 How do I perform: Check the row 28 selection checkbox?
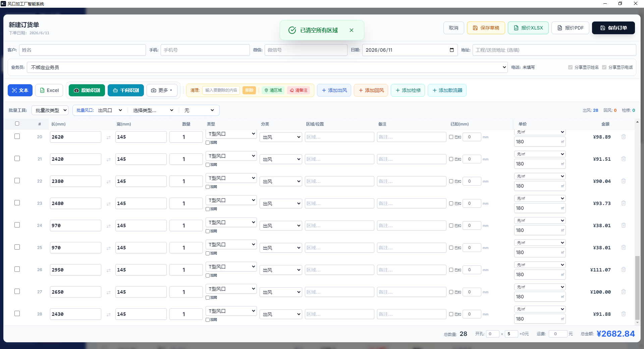tap(17, 313)
